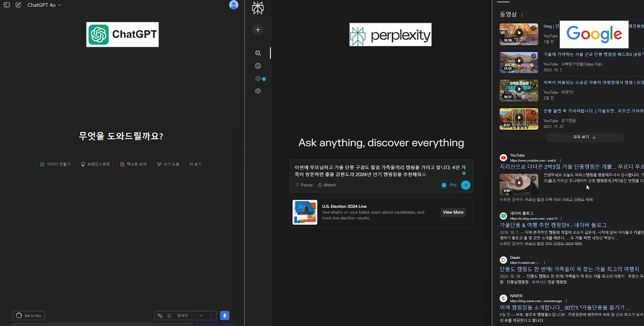Toggle the Pro search switch
Image resolution: width=644 pixels, height=326 pixels.
coord(444,185)
